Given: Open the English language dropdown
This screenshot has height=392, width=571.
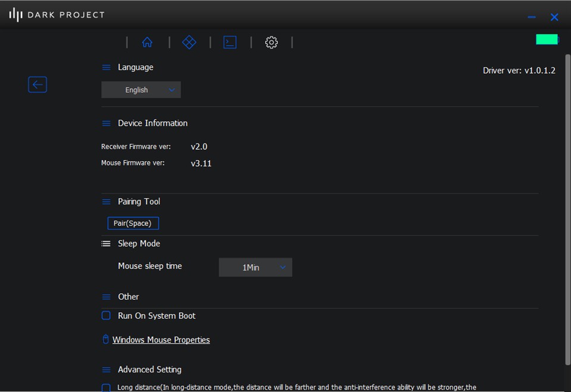Looking at the screenshot, I should pyautogui.click(x=141, y=90).
